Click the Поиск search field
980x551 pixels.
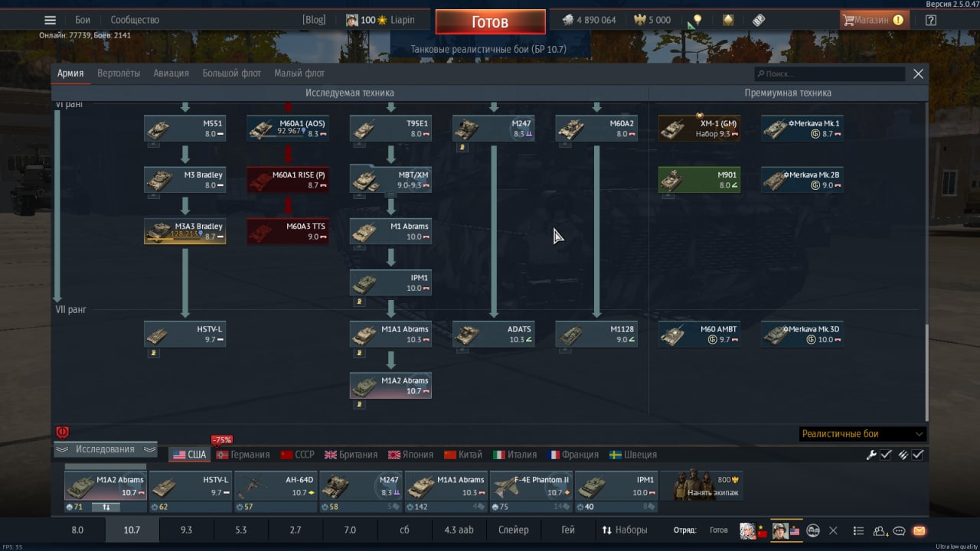click(x=830, y=74)
